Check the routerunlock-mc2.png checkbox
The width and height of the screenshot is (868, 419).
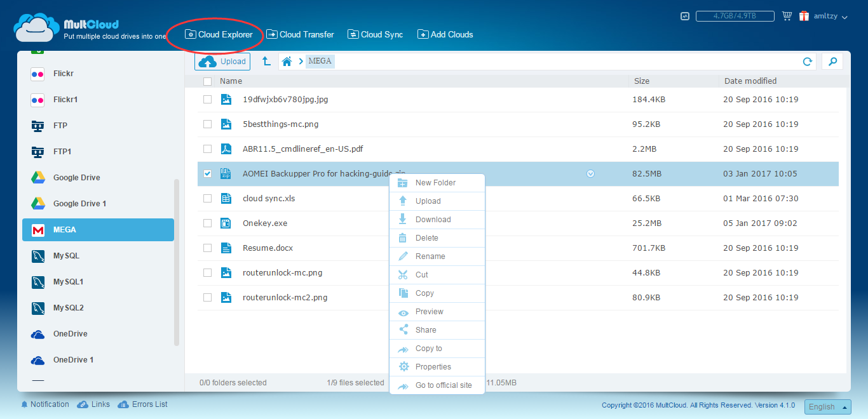pyautogui.click(x=207, y=298)
